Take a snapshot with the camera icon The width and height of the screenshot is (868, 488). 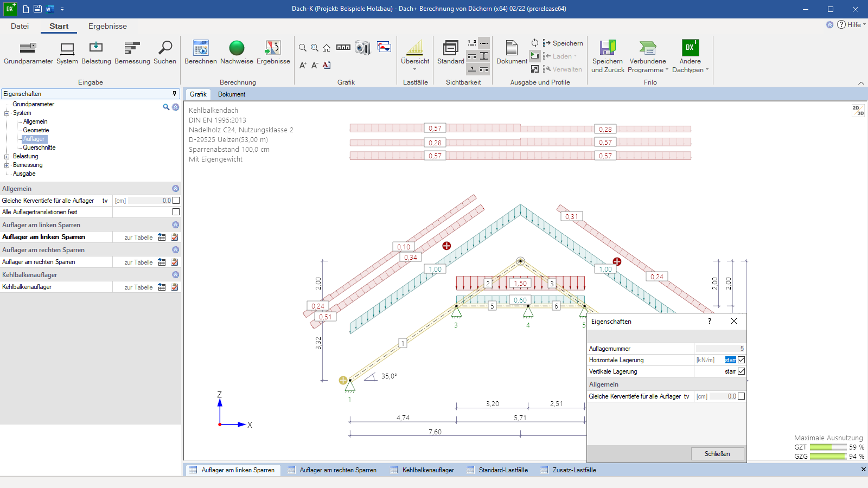(362, 48)
